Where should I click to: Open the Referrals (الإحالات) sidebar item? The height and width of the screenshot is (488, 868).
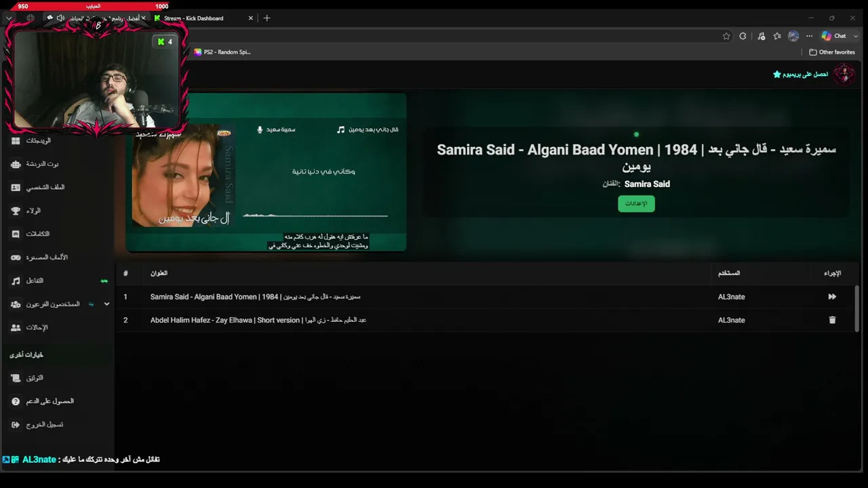(x=28, y=327)
